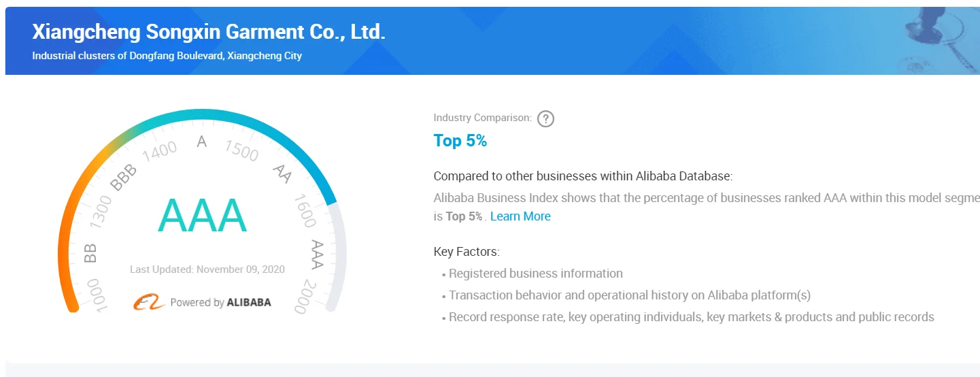Click the orange Alibaba logo icon
The width and height of the screenshot is (980, 377).
pyautogui.click(x=149, y=302)
